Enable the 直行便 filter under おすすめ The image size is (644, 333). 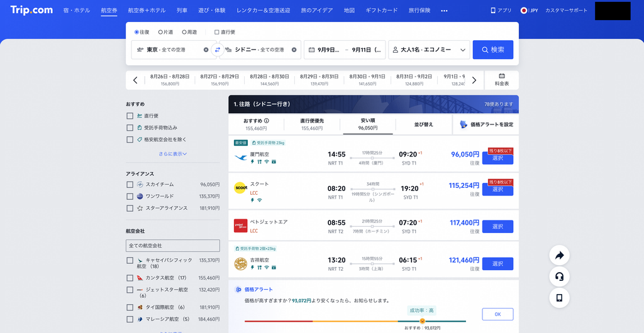pyautogui.click(x=130, y=116)
